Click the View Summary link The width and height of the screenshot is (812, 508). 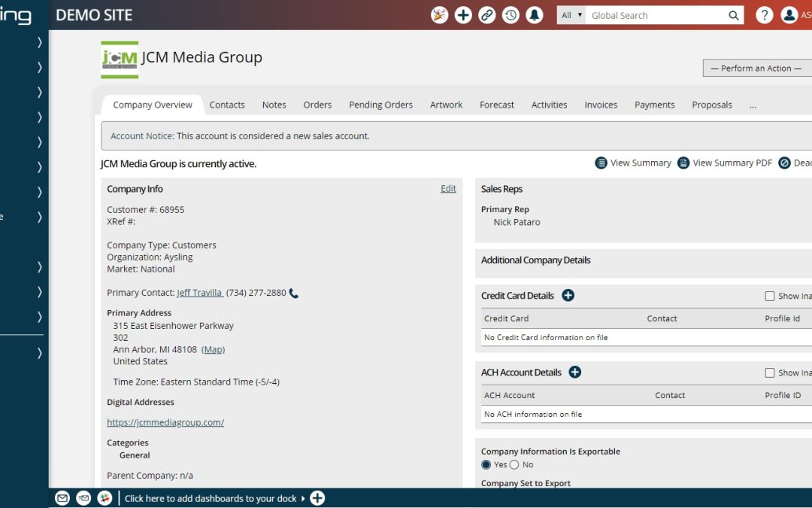[x=641, y=163]
